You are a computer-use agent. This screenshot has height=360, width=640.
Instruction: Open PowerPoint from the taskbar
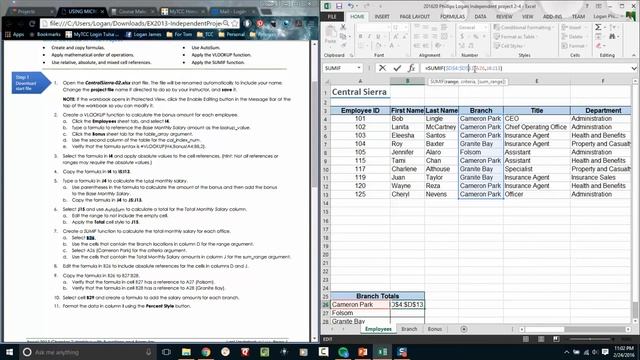(362, 352)
